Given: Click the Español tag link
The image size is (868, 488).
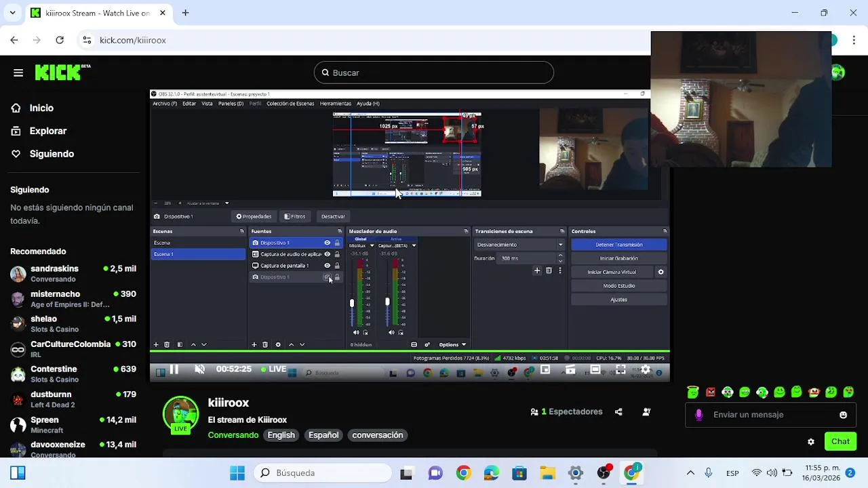Looking at the screenshot, I should click(323, 435).
